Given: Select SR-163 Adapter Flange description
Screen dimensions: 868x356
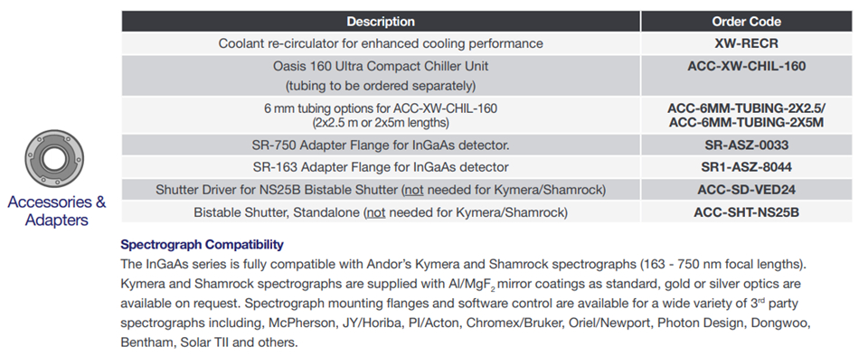Looking at the screenshot, I should pos(381,167).
